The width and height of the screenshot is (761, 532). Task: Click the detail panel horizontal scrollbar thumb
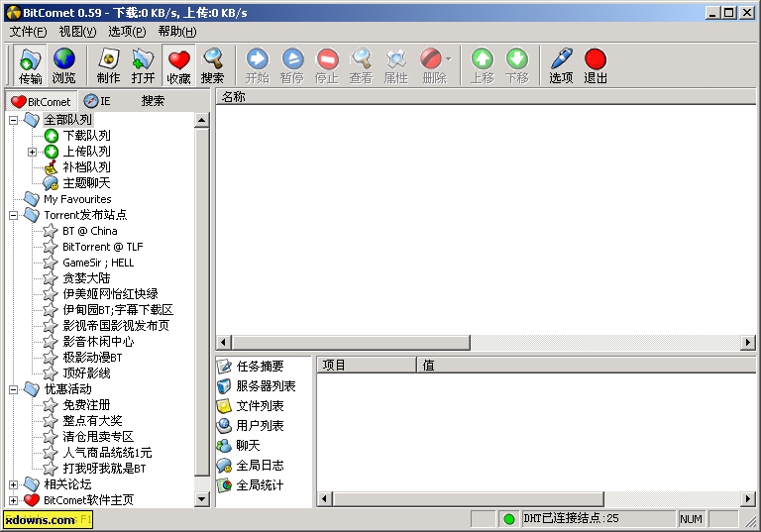pos(469,498)
